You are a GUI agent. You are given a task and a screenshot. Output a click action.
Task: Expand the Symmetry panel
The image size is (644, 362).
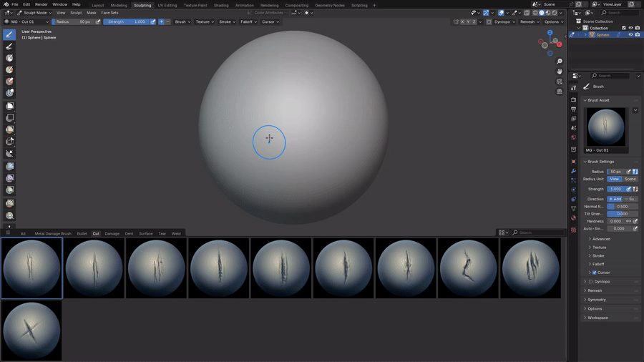coord(596,300)
